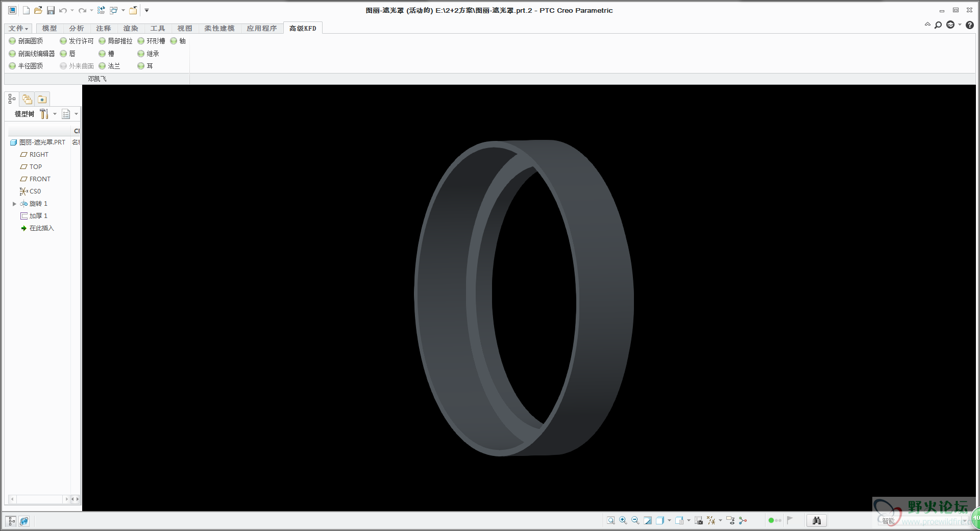Screen dimensions: 980x531
Task: Click the Model Tree show list icon
Action: click(66, 114)
